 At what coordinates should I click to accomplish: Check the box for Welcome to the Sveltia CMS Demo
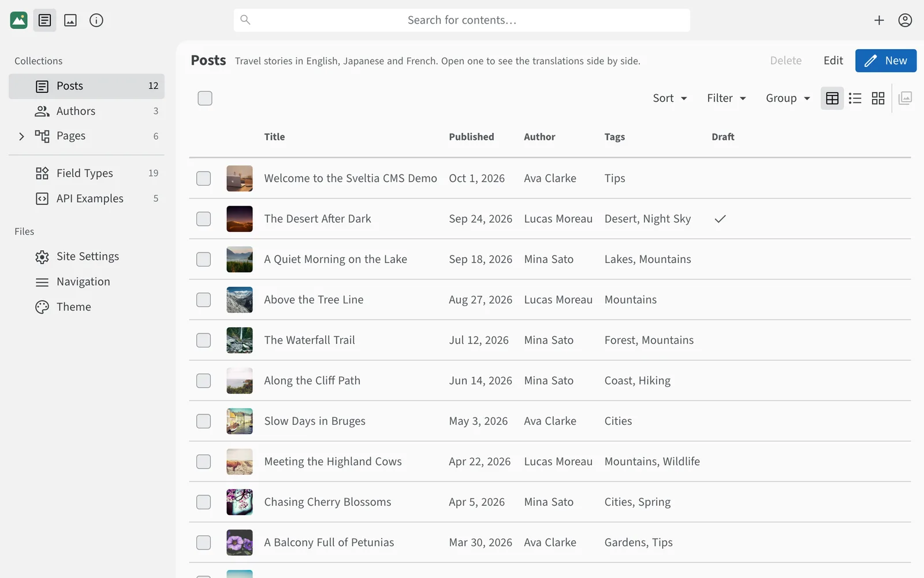pos(203,179)
